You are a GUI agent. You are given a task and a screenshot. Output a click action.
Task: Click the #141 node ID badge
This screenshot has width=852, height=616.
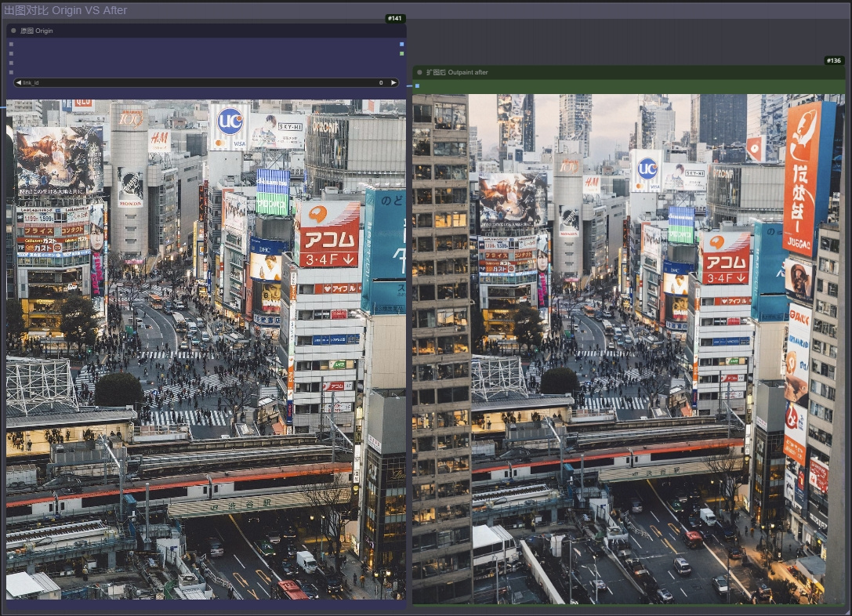(x=395, y=19)
